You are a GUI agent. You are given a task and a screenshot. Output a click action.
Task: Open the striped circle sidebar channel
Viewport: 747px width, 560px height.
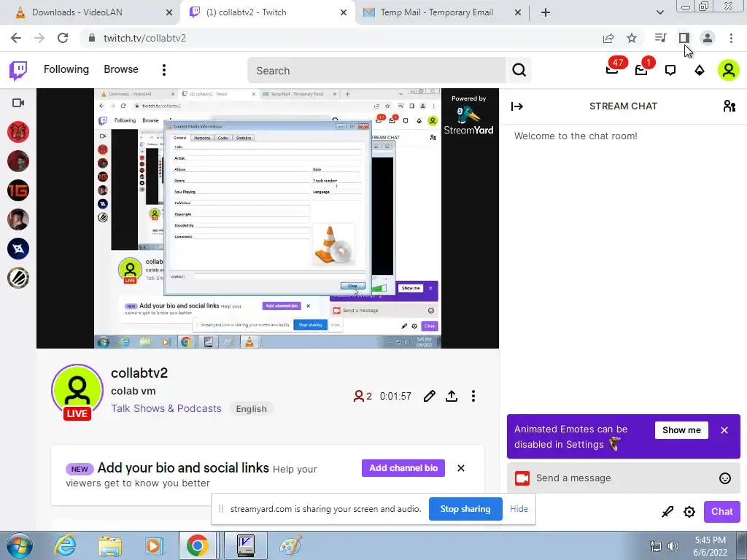point(18,278)
